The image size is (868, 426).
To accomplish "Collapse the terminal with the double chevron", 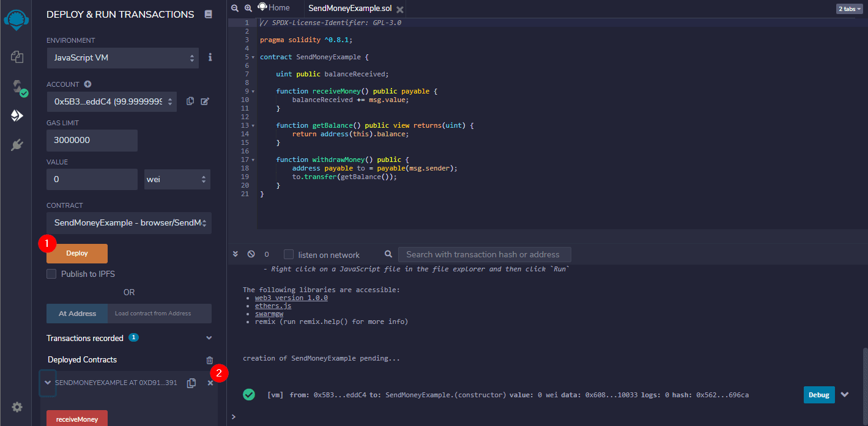I will tap(235, 254).
